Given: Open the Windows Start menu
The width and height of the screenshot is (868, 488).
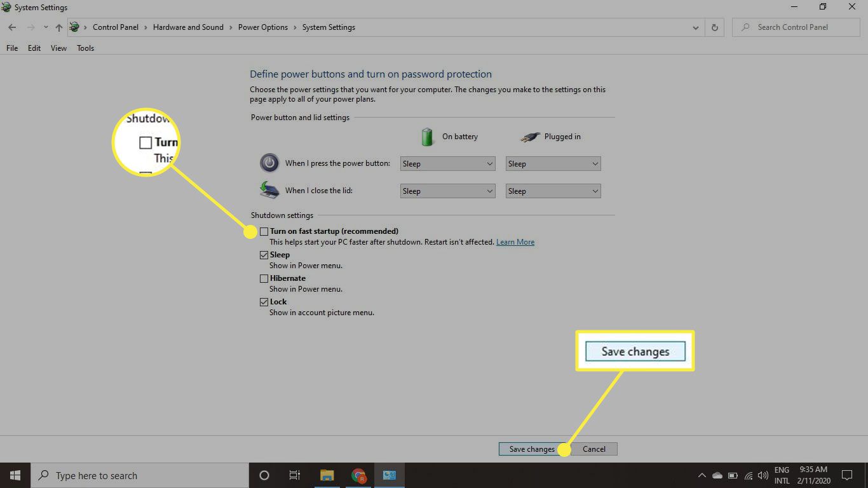Looking at the screenshot, I should click(x=15, y=475).
